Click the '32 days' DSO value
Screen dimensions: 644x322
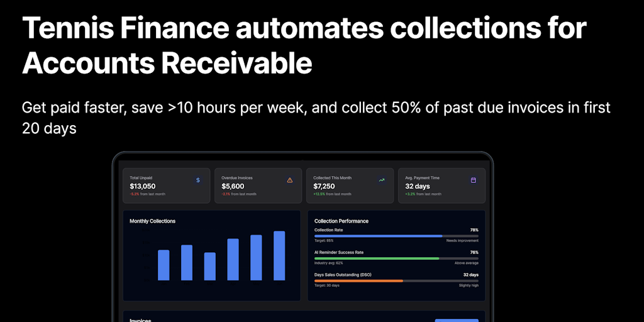(471, 274)
